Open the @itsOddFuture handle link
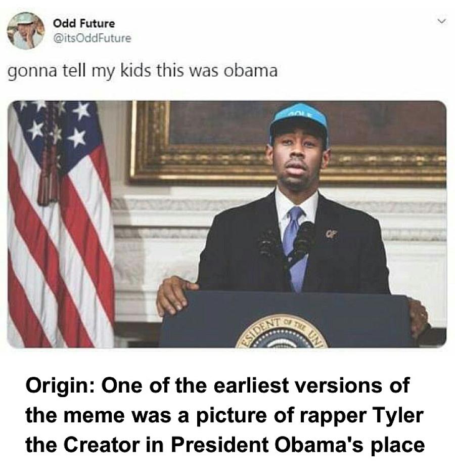This screenshot has height=476, width=455. pyautogui.click(x=92, y=38)
